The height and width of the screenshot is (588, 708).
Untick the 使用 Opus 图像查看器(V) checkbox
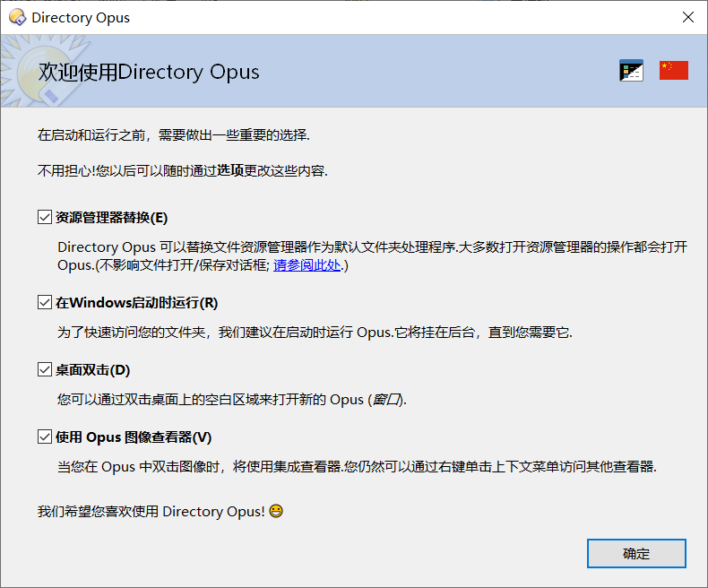[44, 437]
